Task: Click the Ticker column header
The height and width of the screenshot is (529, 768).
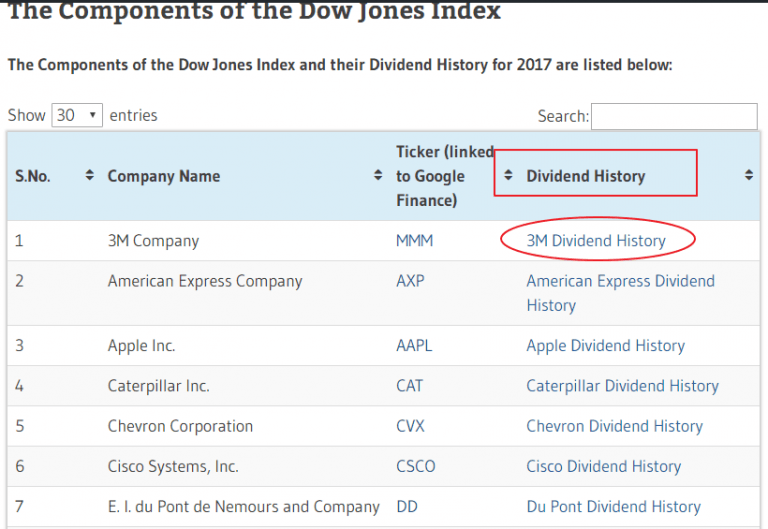Action: click(445, 176)
